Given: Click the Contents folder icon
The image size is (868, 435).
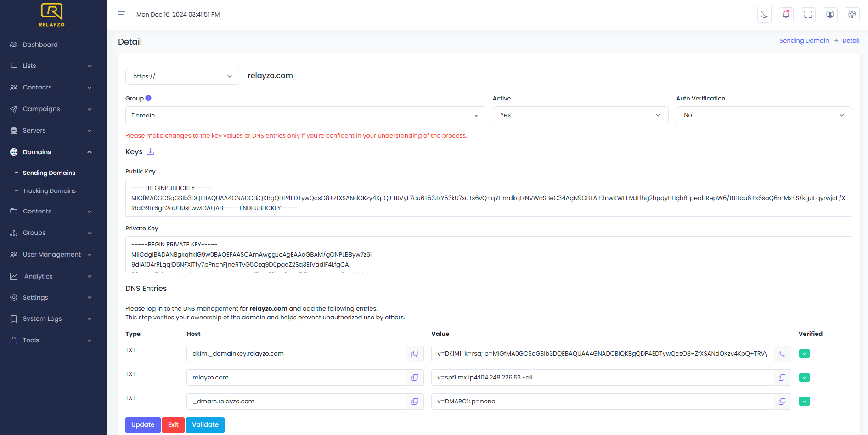Looking at the screenshot, I should tap(14, 212).
